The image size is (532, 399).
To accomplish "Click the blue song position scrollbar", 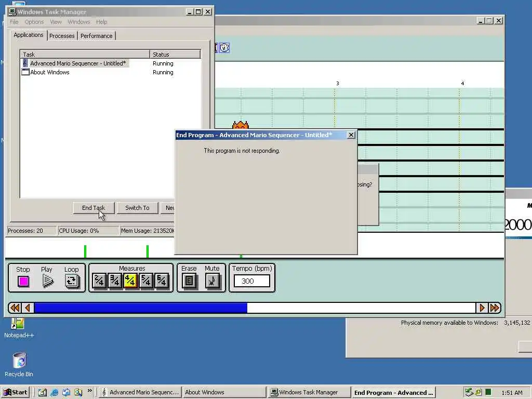I will (141, 308).
